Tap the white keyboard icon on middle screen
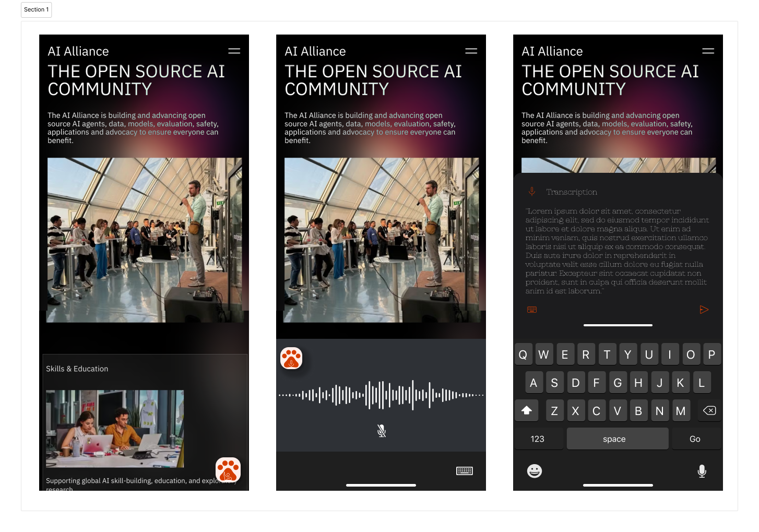Viewport: 759px width, 532px height. (465, 471)
